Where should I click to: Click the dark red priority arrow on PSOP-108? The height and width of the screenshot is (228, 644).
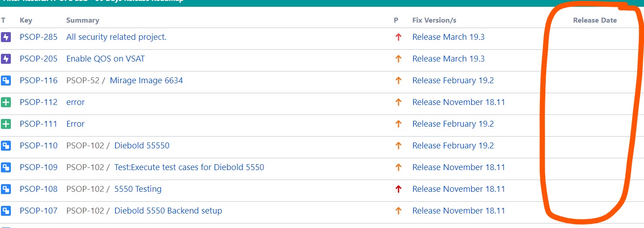(399, 189)
